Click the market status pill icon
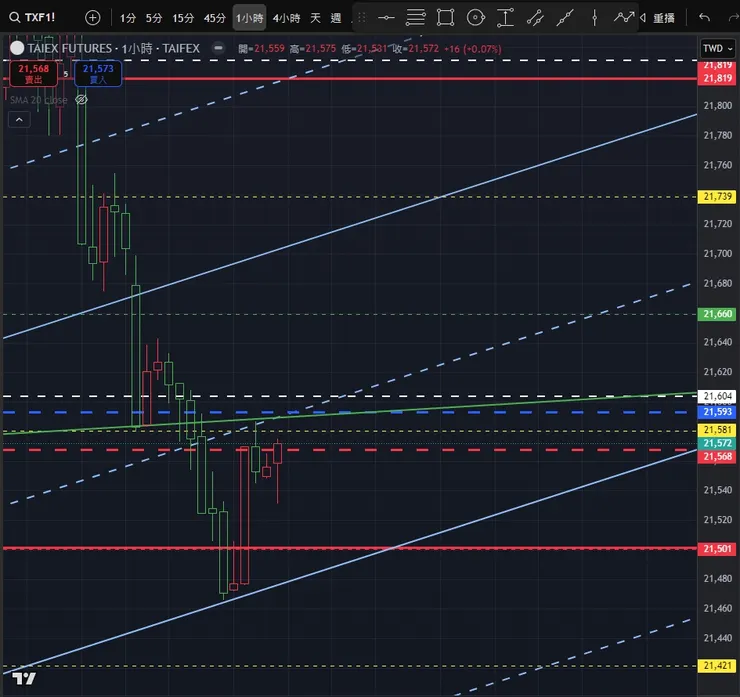 click(x=218, y=48)
